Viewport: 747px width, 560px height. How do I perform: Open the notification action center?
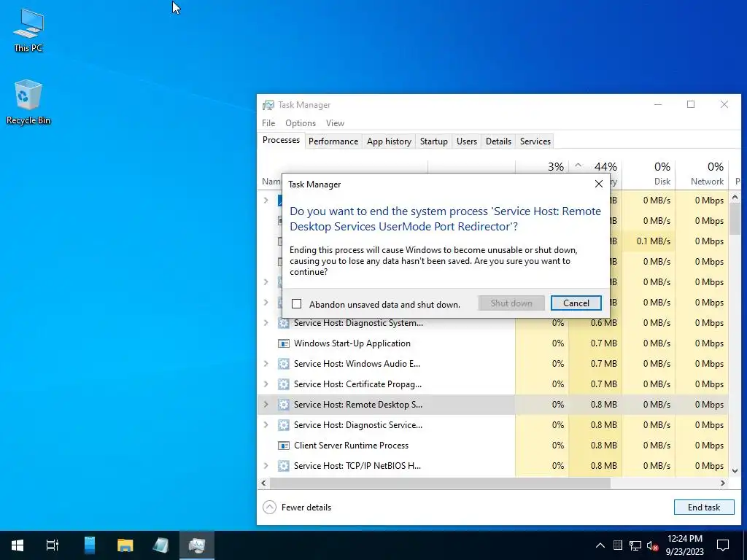coord(723,545)
